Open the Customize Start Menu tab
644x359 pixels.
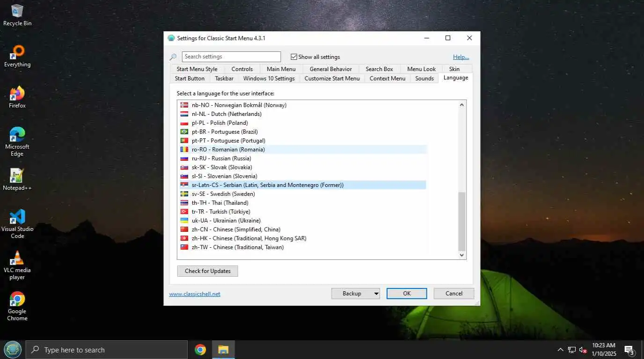pyautogui.click(x=332, y=79)
